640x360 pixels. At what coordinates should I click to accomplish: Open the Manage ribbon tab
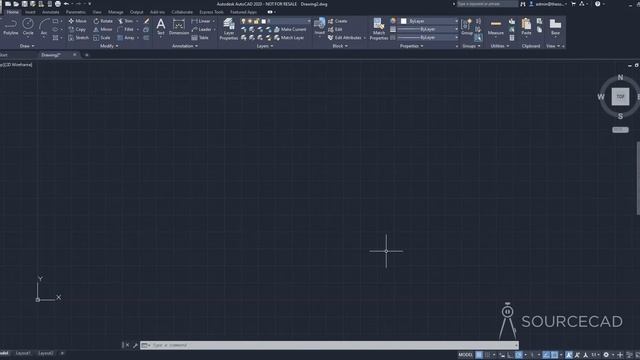tap(116, 12)
